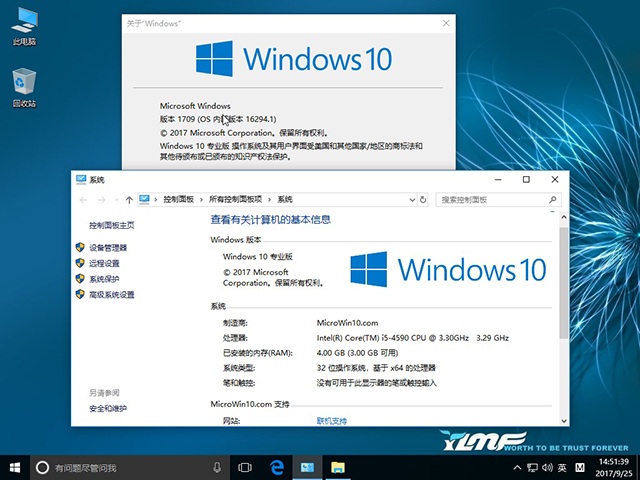Click the Cortana circle icon
The image size is (640, 480).
[x=42, y=468]
